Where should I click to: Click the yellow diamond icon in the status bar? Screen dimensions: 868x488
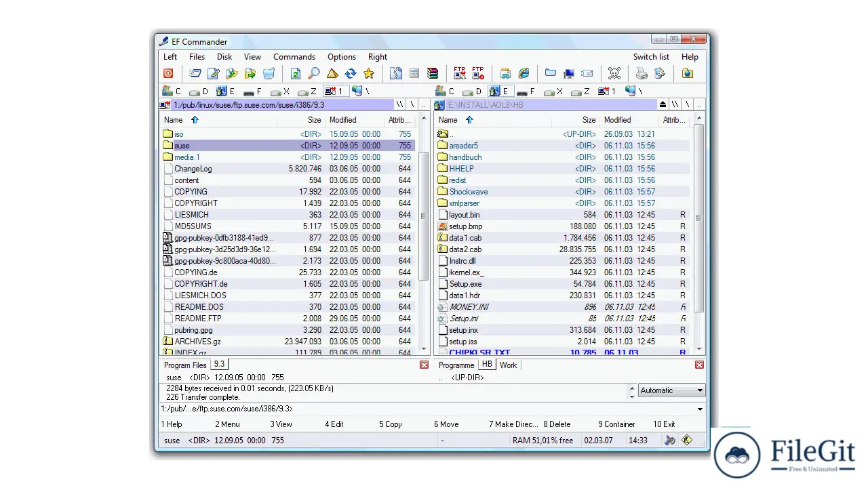tap(687, 441)
